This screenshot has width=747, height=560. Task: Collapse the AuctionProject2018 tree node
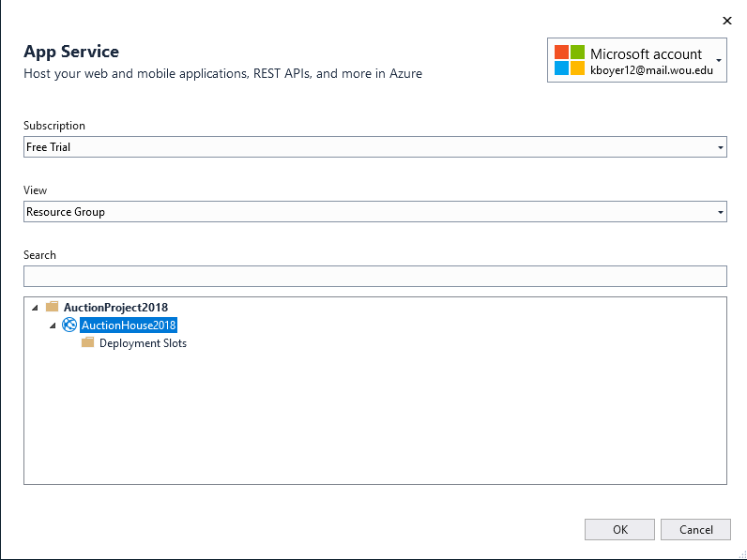36,308
